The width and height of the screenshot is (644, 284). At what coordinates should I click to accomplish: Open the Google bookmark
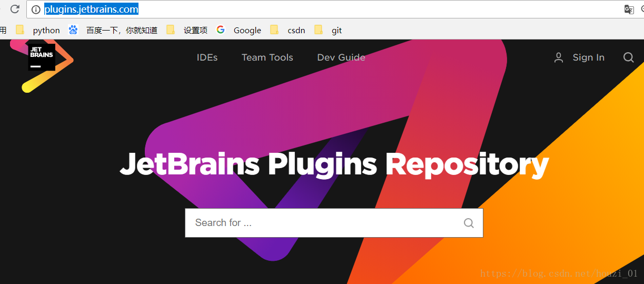pyautogui.click(x=247, y=30)
